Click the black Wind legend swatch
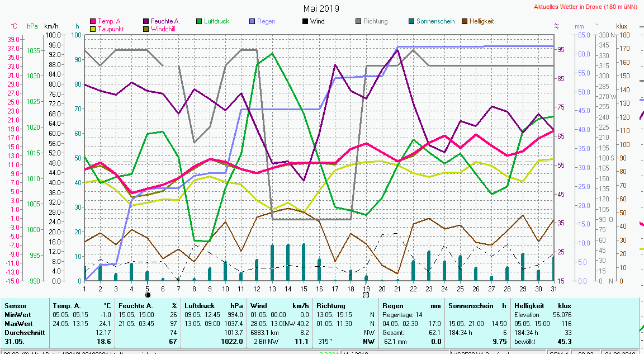This screenshot has width=644, height=354. point(305,22)
